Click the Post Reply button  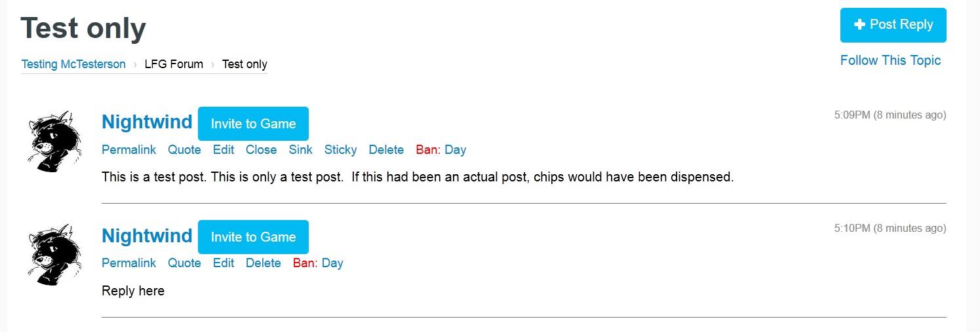(x=893, y=25)
